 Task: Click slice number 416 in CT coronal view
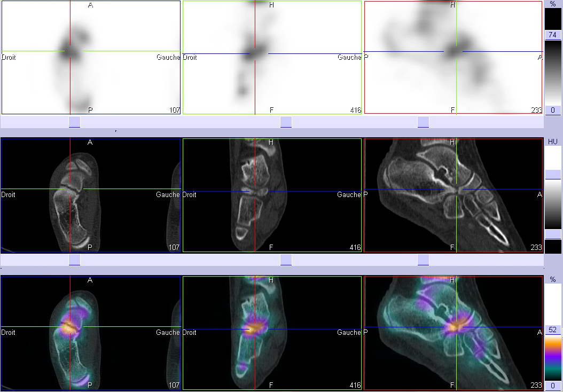click(355, 247)
